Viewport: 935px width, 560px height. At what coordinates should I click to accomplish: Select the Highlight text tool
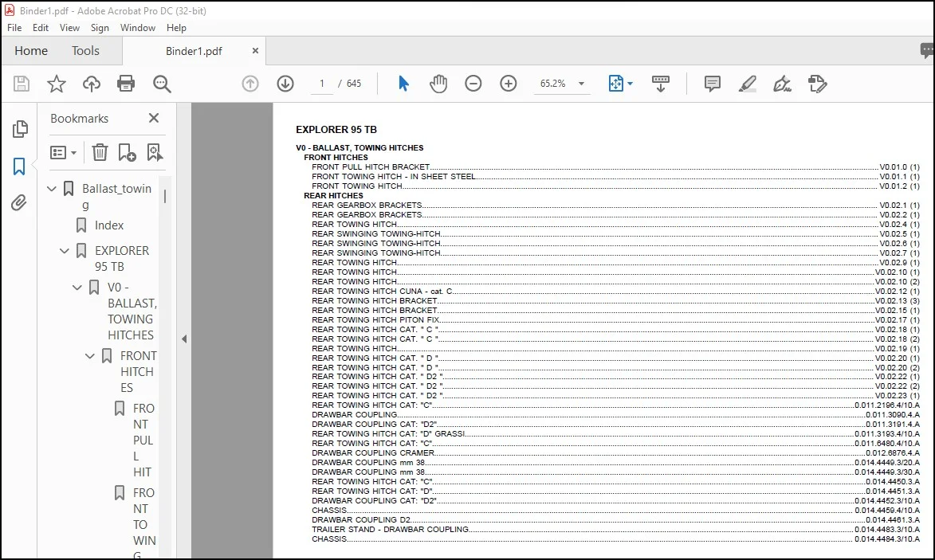(x=747, y=84)
